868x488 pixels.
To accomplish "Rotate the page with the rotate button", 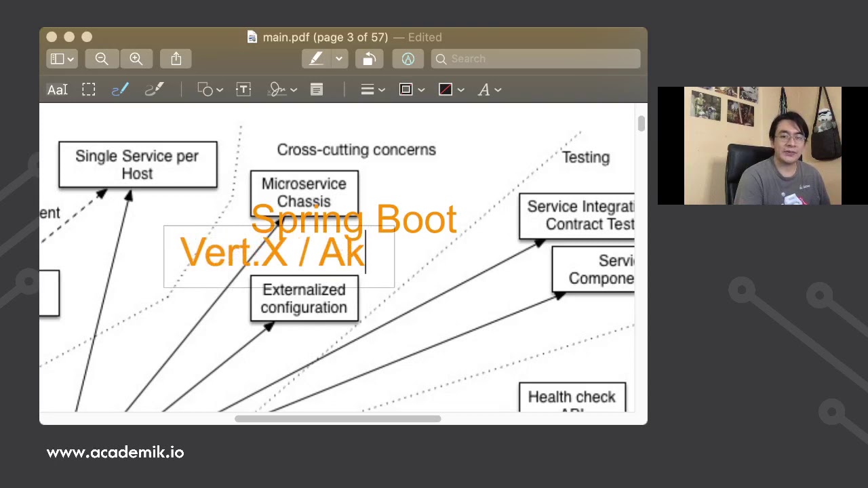I will click(369, 59).
